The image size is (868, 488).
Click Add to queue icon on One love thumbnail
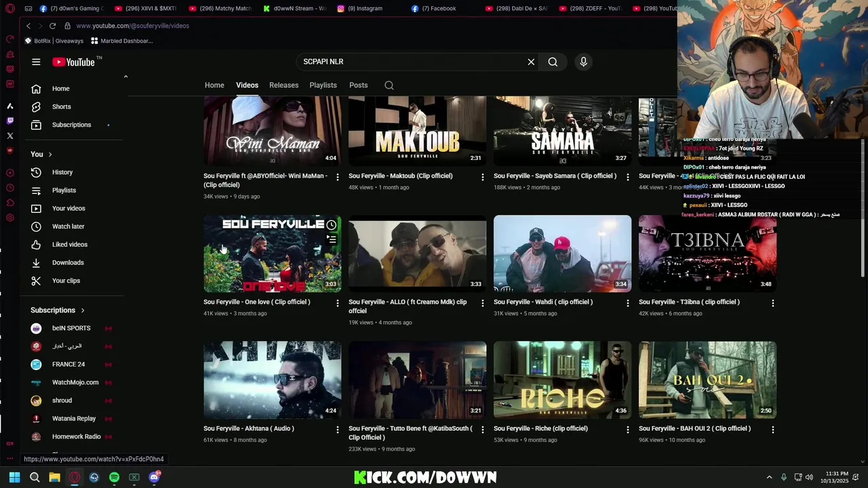pyautogui.click(x=331, y=239)
